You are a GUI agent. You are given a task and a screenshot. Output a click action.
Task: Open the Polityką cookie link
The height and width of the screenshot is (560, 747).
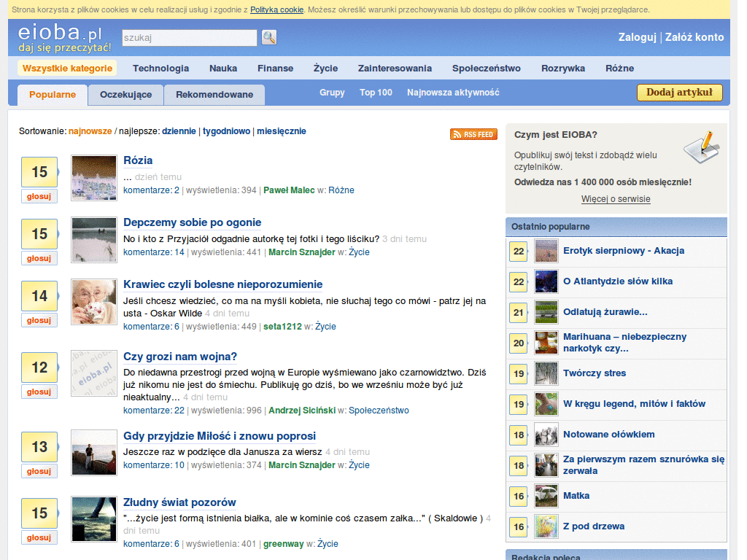[276, 9]
